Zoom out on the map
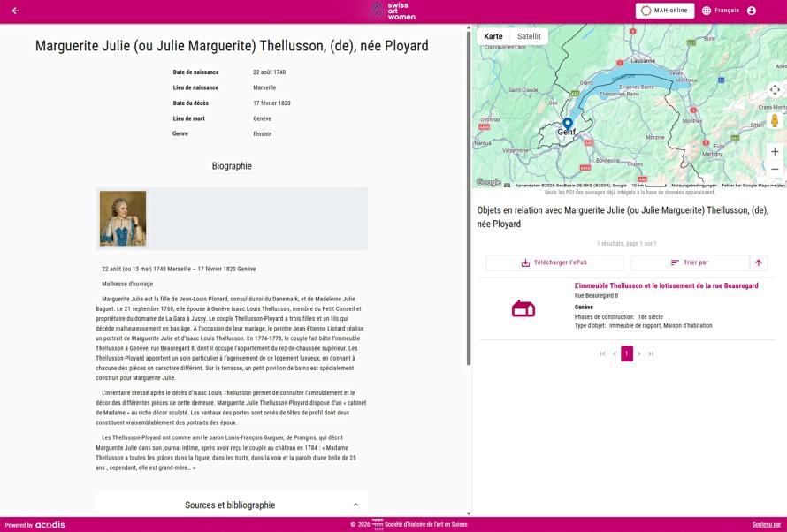 point(775,169)
